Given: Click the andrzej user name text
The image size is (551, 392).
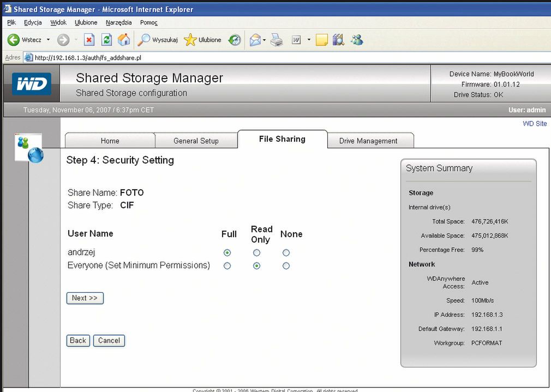Looking at the screenshot, I should tap(81, 252).
